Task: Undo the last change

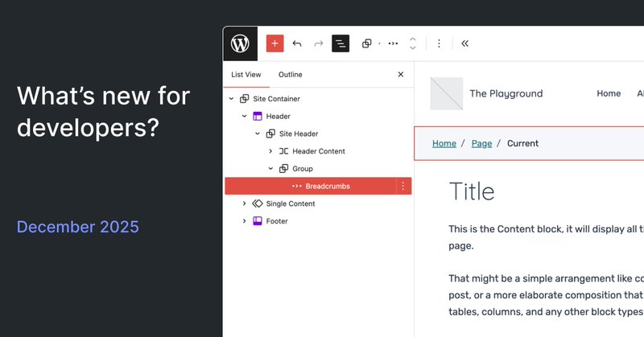Action: coord(297,43)
